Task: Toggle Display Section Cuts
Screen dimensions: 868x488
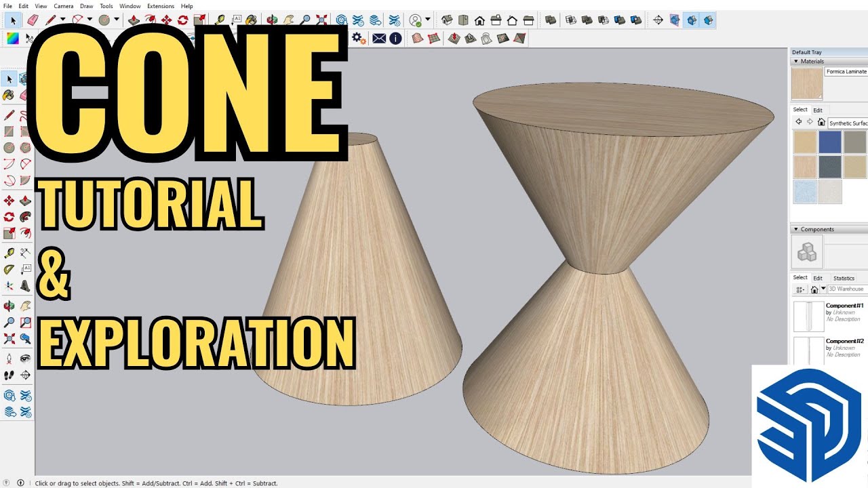Action: click(691, 20)
